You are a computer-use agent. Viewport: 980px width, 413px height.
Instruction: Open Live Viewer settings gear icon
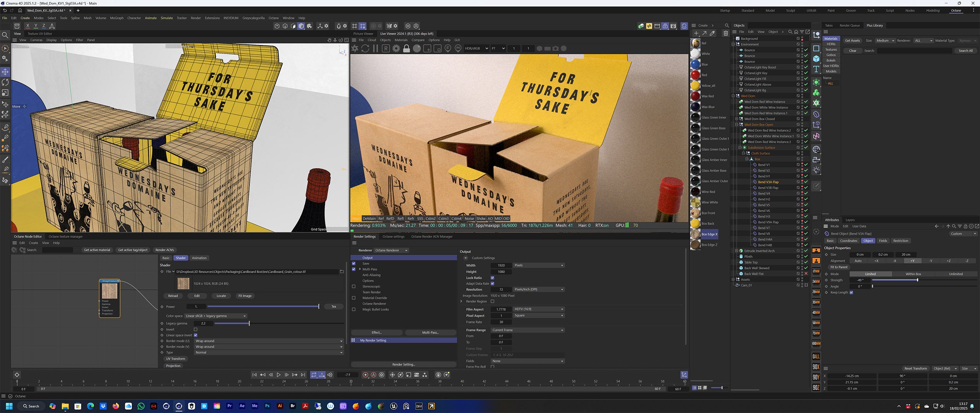[396, 49]
